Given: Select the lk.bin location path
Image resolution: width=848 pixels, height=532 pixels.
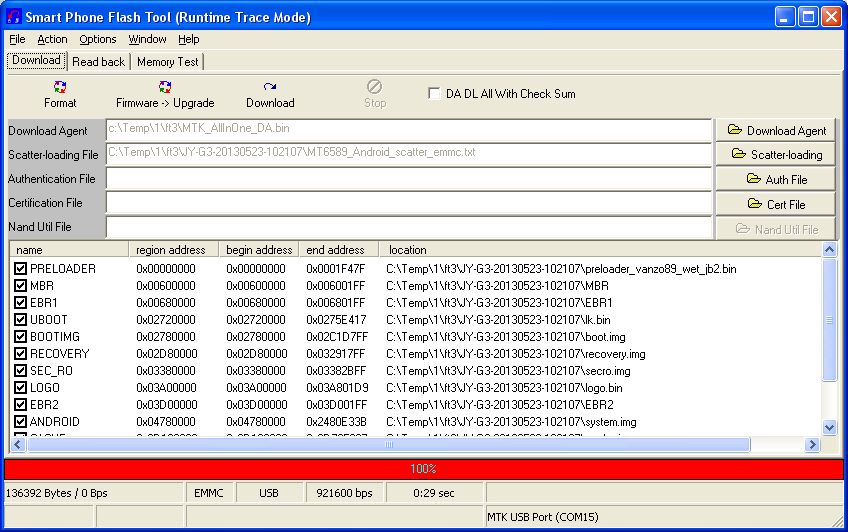Looking at the screenshot, I should (498, 320).
